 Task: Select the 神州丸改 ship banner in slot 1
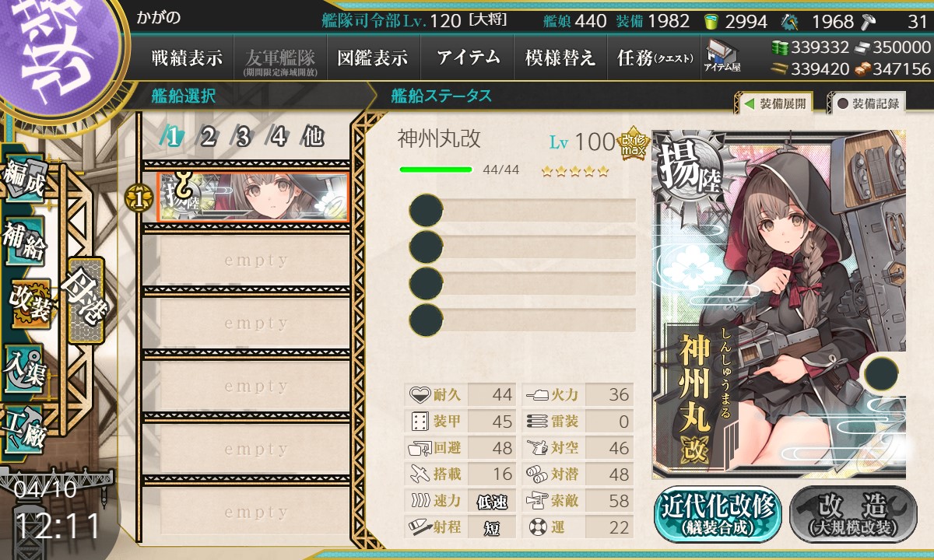click(253, 198)
